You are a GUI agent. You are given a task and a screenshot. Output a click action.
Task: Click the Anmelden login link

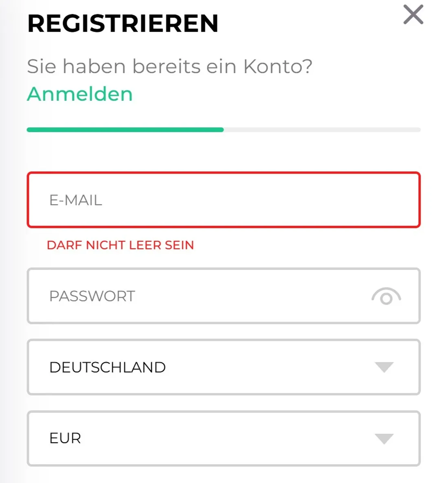pos(80,94)
